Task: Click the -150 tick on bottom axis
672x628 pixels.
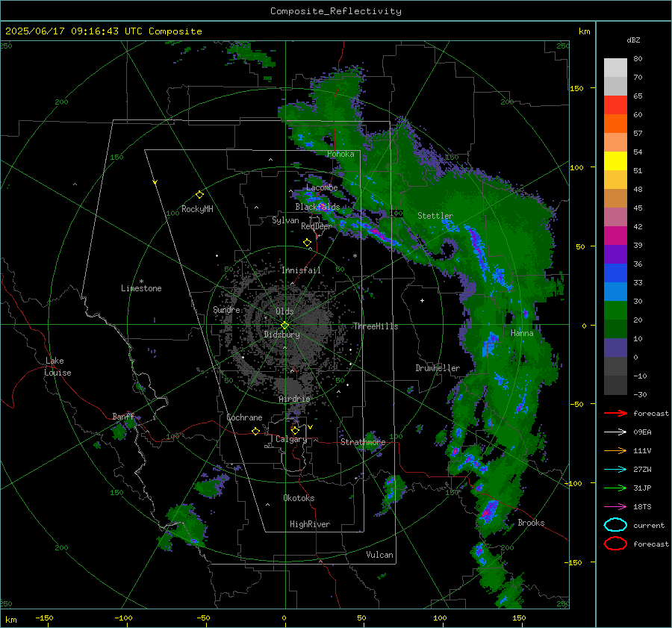Action: (44, 618)
